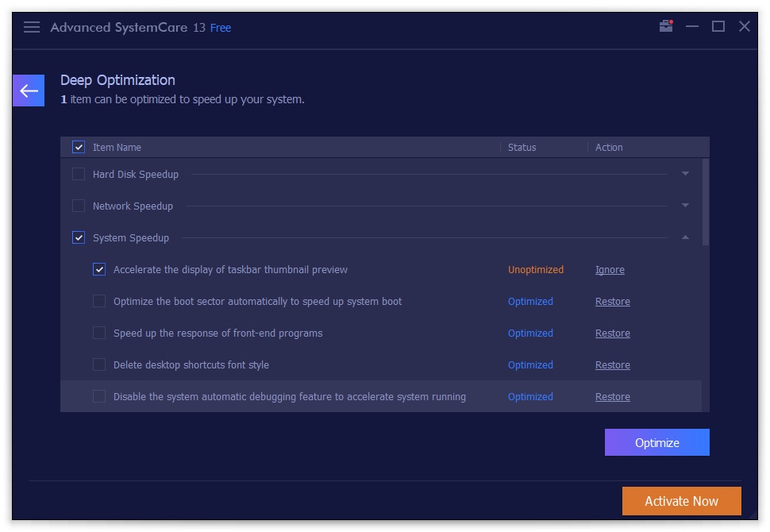Screen dimensions: 770x532
Task: Open the toolbox briefcase icon in title bar
Action: tap(666, 26)
